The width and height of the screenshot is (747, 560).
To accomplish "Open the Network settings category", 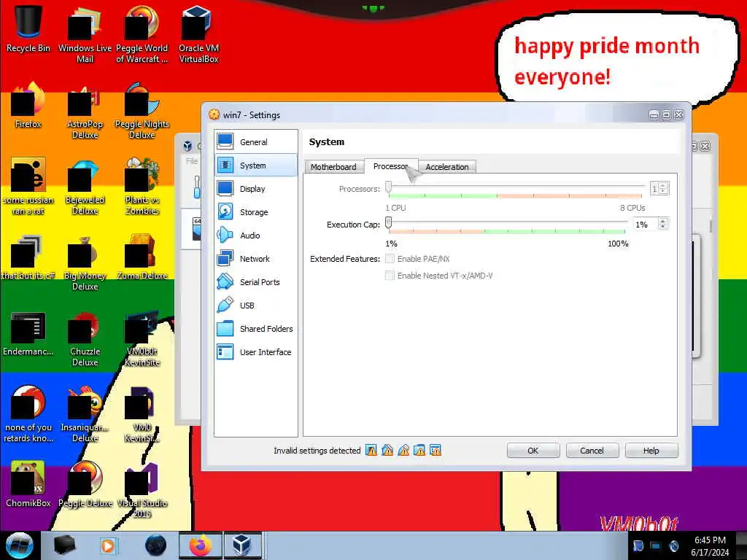I will click(x=256, y=259).
